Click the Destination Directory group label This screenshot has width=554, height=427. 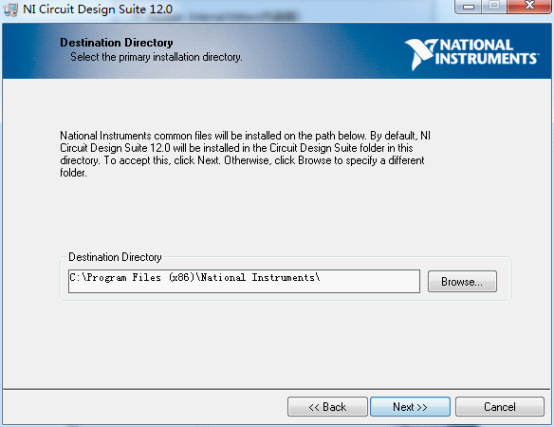pyautogui.click(x=115, y=257)
